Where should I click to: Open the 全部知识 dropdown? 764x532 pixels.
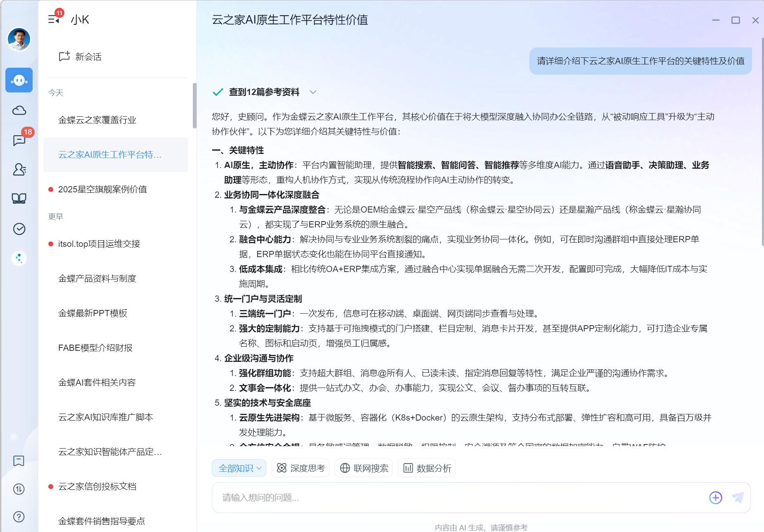pyautogui.click(x=239, y=468)
